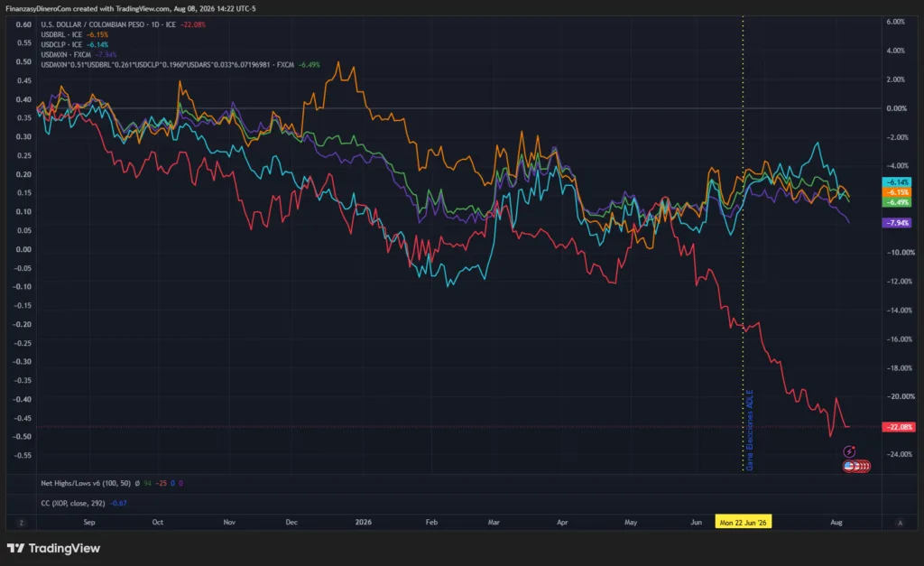Click the red -22.08% price label
924x566 pixels.
[898, 427]
